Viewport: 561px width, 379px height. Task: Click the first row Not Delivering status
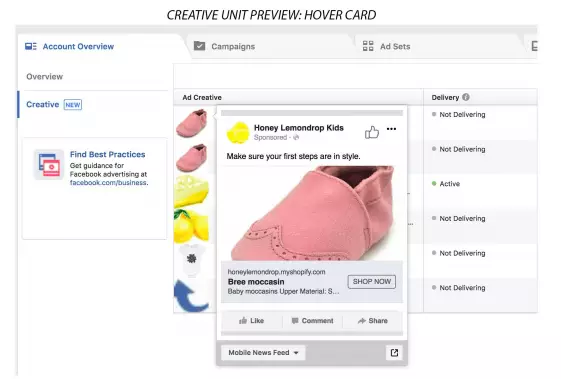[459, 115]
